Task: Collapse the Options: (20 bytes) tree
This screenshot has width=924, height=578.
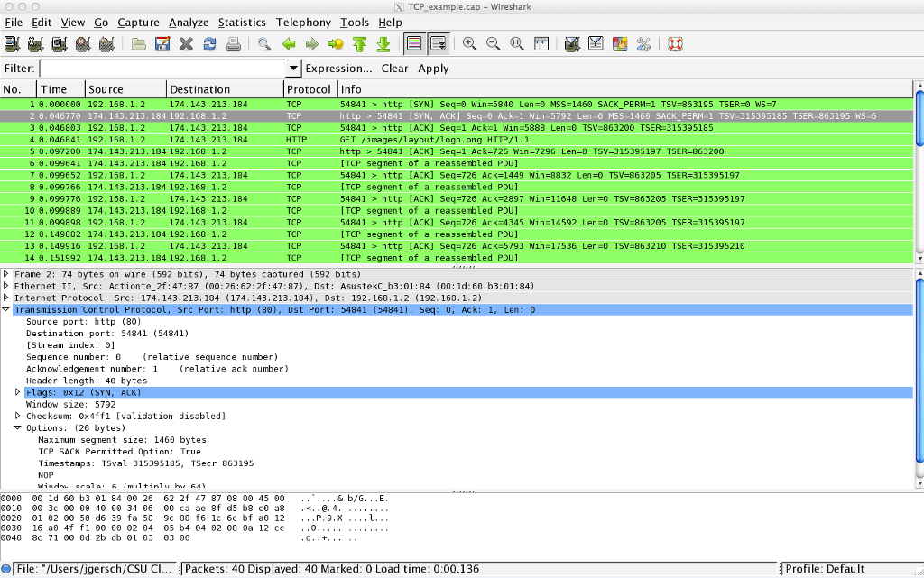Action: click(18, 427)
